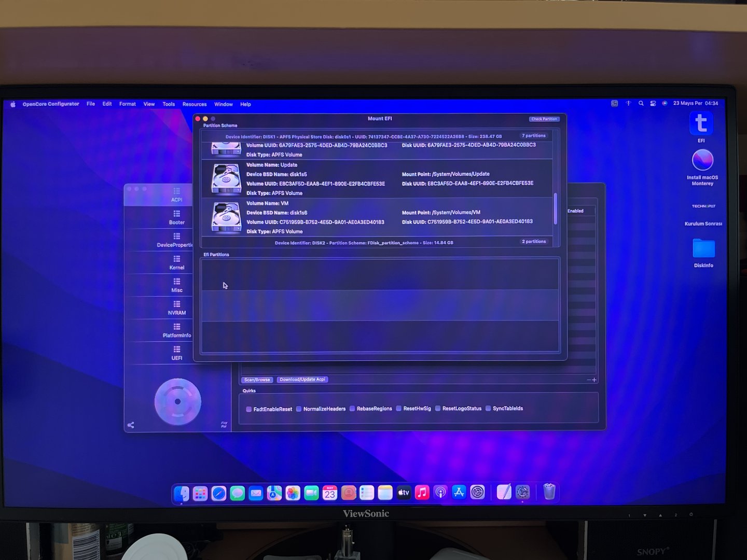The image size is (747, 560).
Task: Open the Trash in the Dock
Action: pos(549,491)
